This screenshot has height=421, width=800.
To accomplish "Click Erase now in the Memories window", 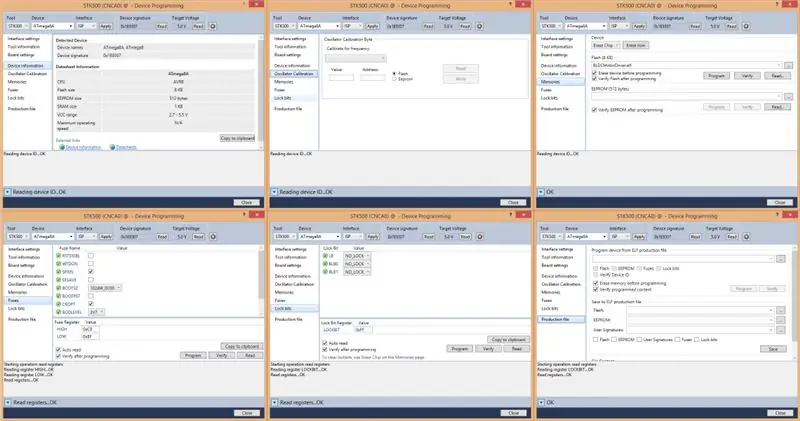I will [636, 45].
